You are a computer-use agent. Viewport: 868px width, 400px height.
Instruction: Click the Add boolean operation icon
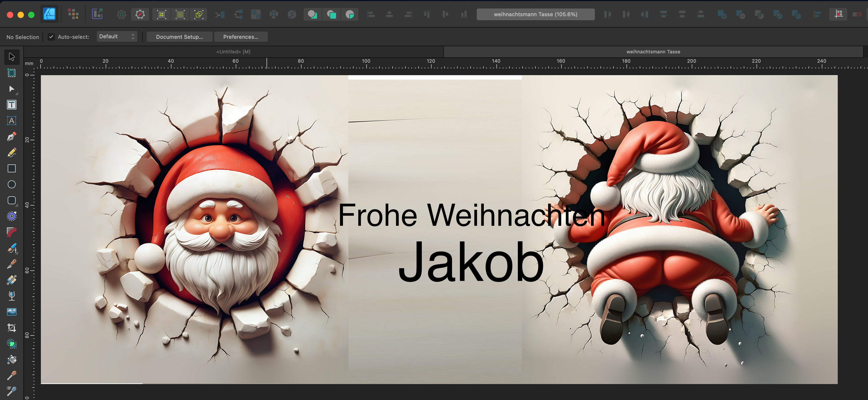(x=722, y=15)
